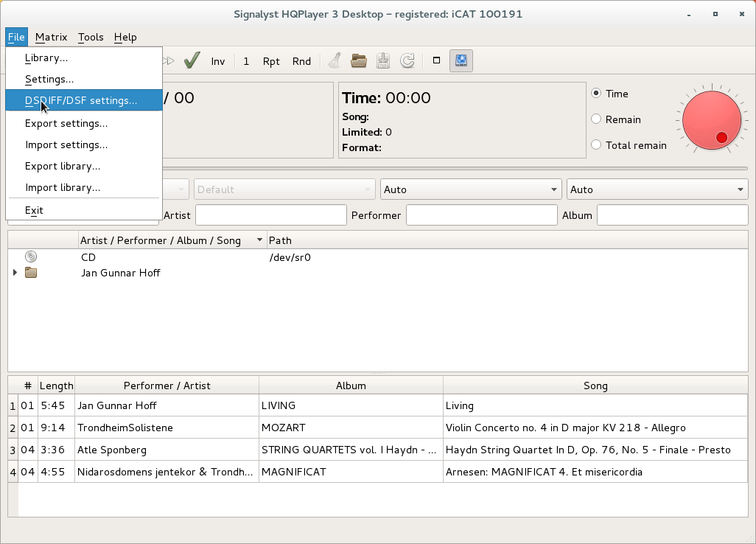Choose Import settings... menu entry
This screenshot has height=544, width=756.
coord(84,144)
